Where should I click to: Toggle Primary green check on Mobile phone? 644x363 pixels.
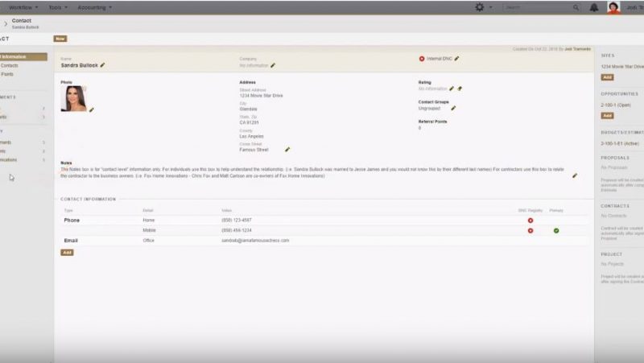pyautogui.click(x=556, y=230)
